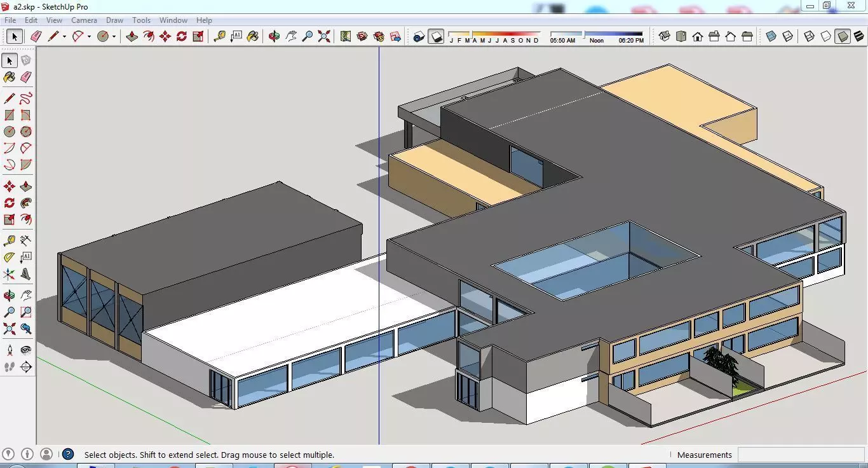This screenshot has height=468, width=868.
Task: Select the Make Component tool
Action: point(25,60)
